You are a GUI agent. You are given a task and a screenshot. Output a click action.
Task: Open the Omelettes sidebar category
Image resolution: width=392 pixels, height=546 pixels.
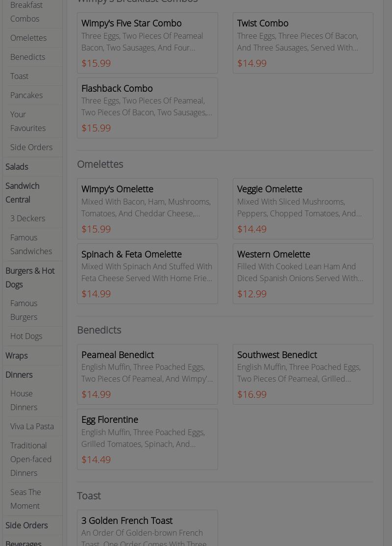click(x=28, y=38)
